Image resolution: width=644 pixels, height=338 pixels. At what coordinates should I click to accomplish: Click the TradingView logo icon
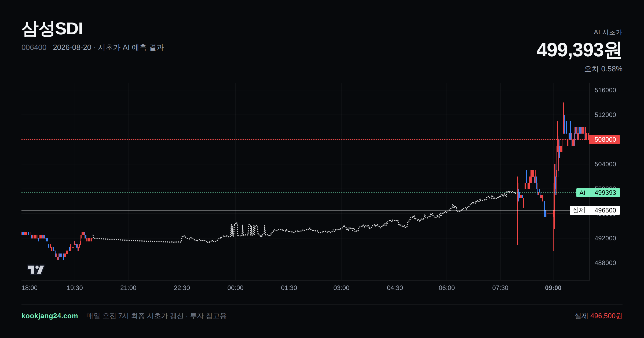click(x=36, y=269)
